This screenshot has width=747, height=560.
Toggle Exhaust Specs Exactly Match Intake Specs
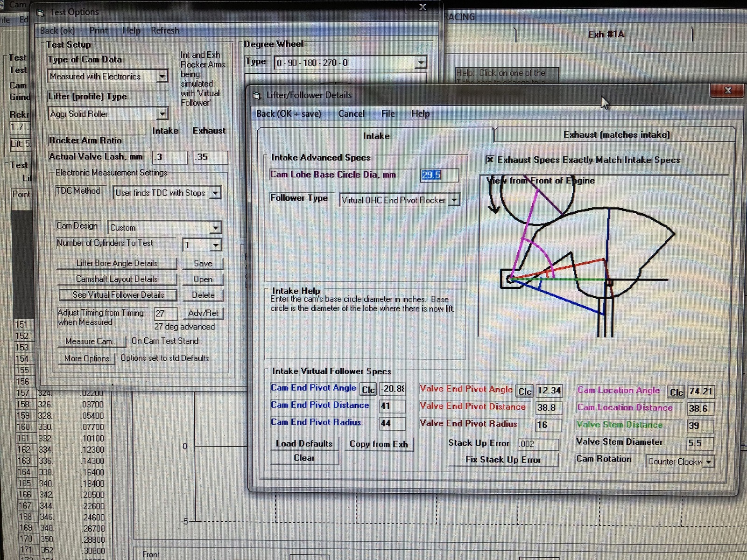(x=490, y=160)
